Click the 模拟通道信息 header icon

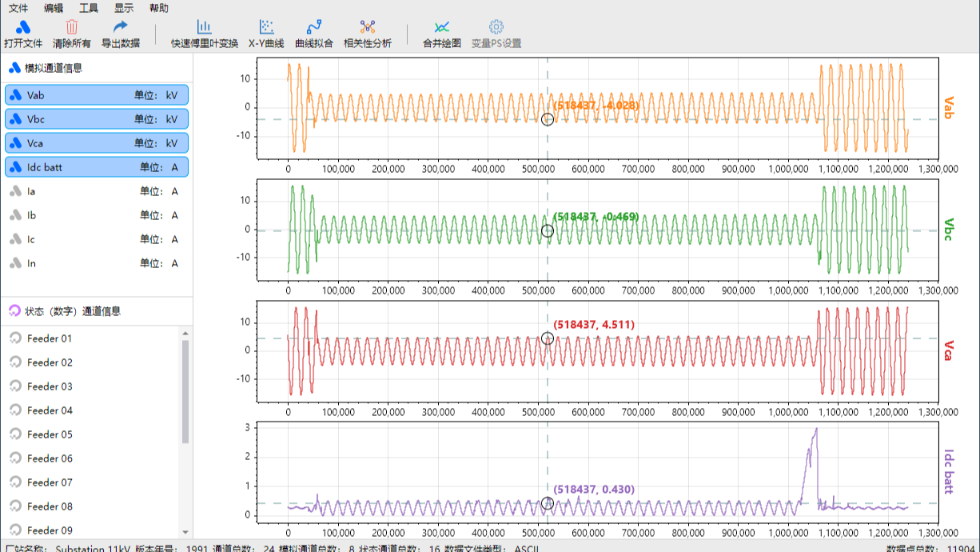click(14, 68)
